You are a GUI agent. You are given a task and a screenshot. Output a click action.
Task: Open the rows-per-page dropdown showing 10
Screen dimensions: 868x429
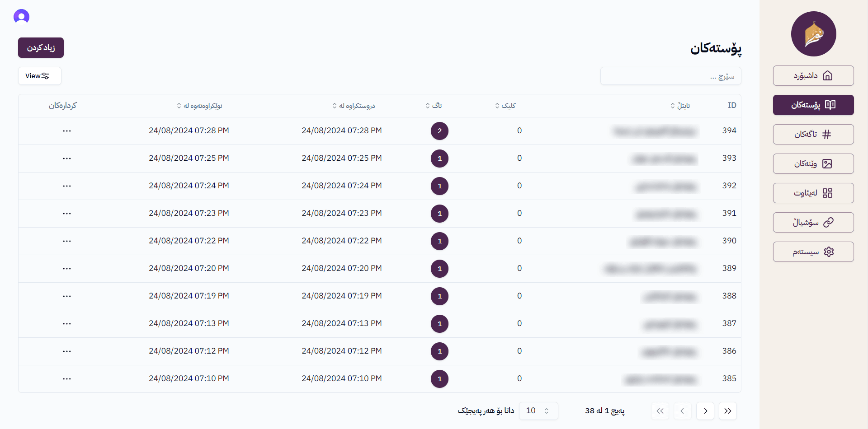538,411
